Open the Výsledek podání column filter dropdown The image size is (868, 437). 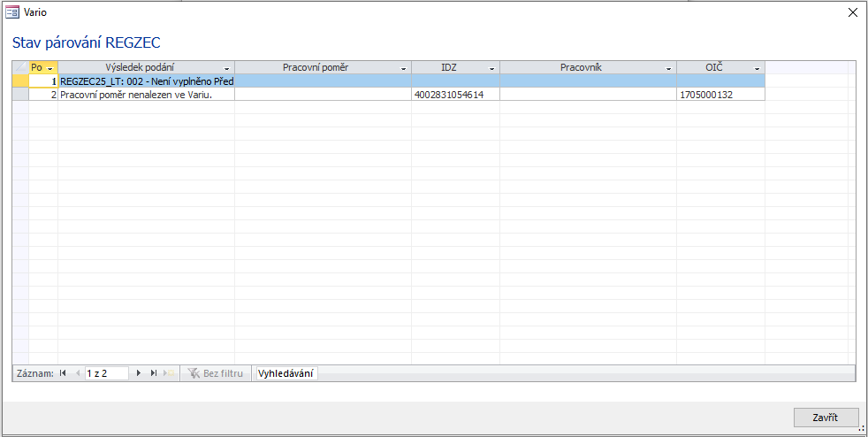click(x=227, y=68)
